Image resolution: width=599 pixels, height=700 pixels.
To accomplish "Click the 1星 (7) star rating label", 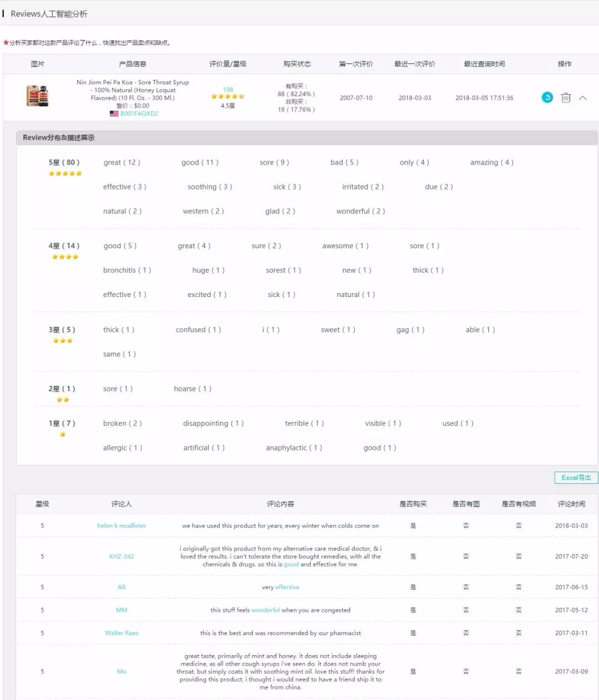I will click(62, 423).
